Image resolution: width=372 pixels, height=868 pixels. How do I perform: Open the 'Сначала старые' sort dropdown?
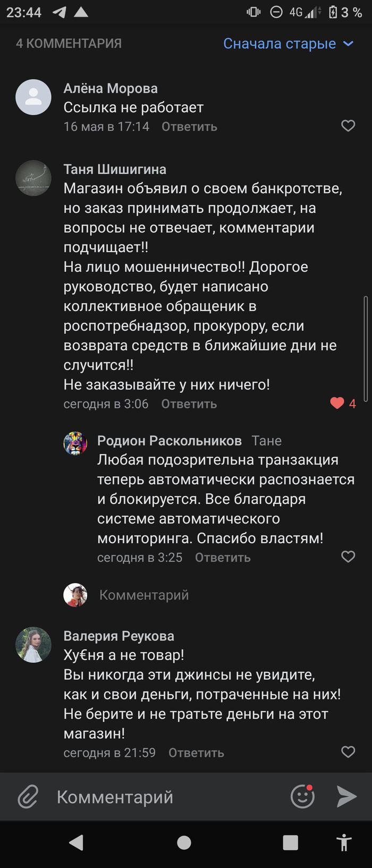click(x=288, y=44)
